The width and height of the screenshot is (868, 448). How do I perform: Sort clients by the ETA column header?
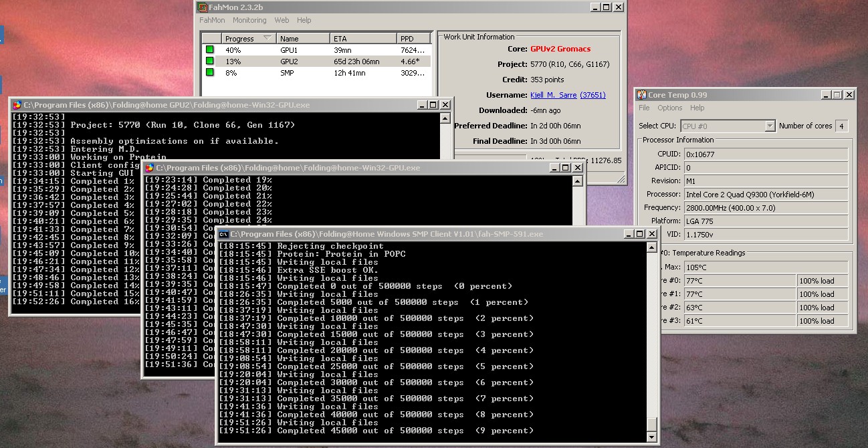363,39
